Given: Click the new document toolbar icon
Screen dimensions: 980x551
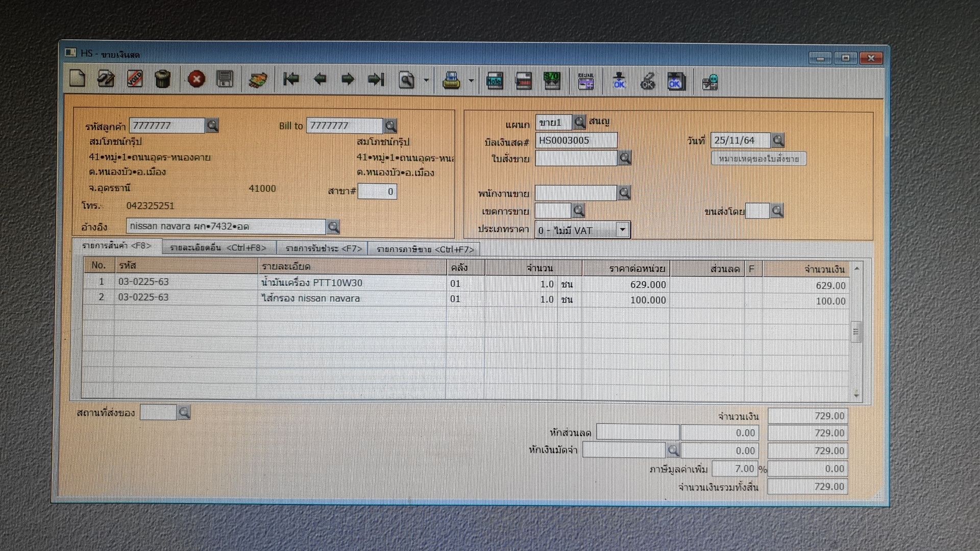Looking at the screenshot, I should tap(78, 79).
